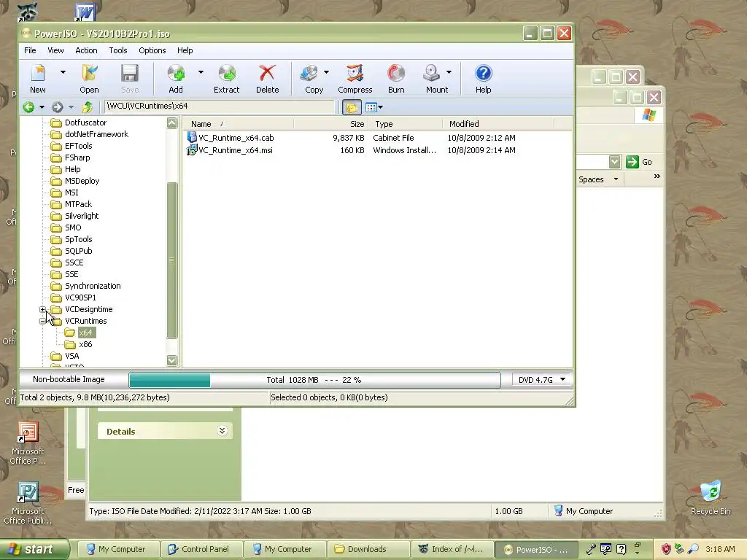Viewport: 747px width, 560px height.
Task: Click the \WCU\VCRuntimes\x64 path field
Action: [219, 106]
